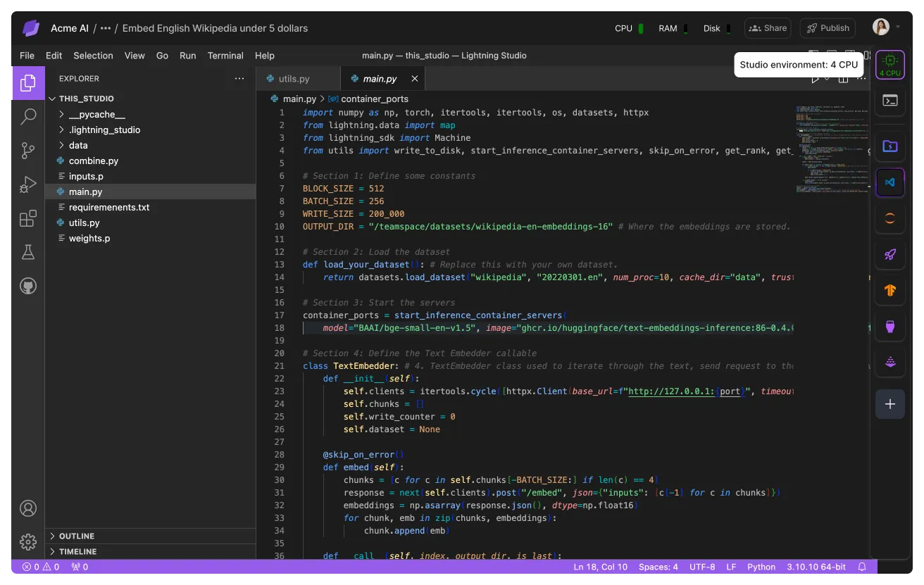Open the GitHub icon in activity bar

tap(28, 286)
